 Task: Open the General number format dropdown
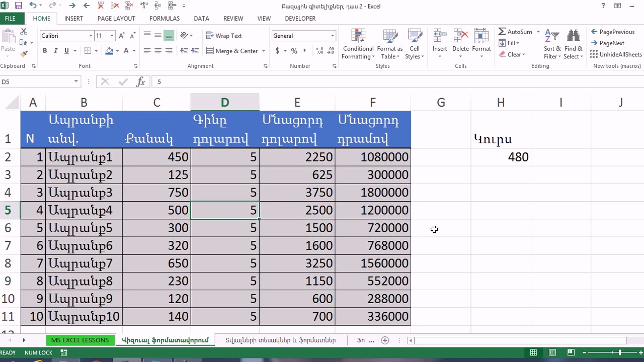point(333,36)
